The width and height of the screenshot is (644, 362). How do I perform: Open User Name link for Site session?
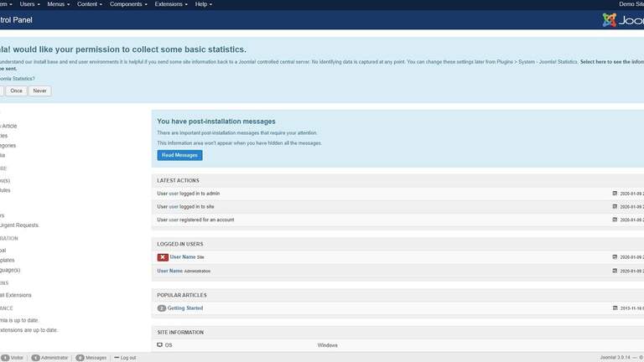tap(183, 257)
